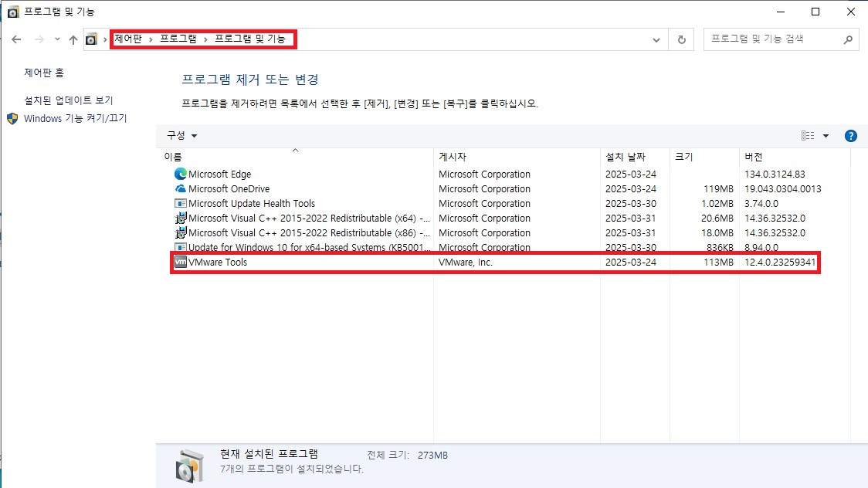Open the 제어판 홈 link
The height and width of the screenshot is (488, 868).
pyautogui.click(x=44, y=73)
